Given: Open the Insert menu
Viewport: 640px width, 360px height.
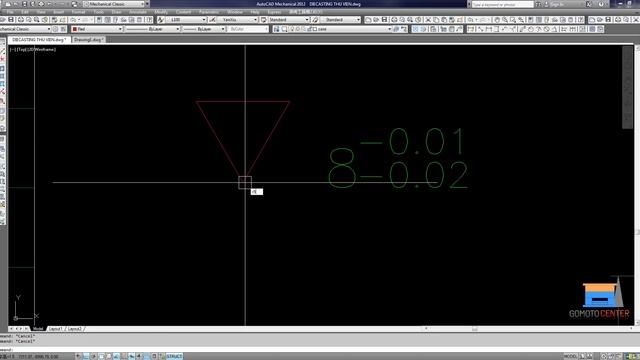Looking at the screenshot, I should click(58, 12).
